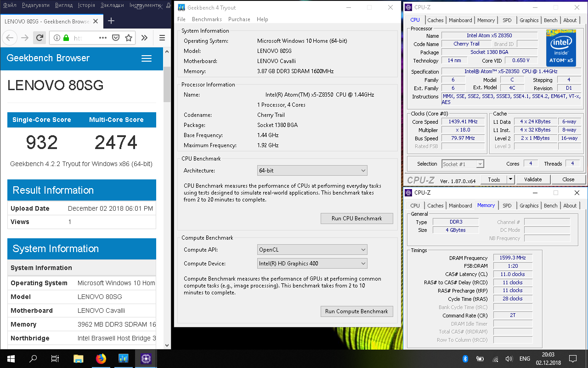Viewport: 588px width, 368px height.
Task: Switch to Firefox in the taskbar
Action: point(101,359)
